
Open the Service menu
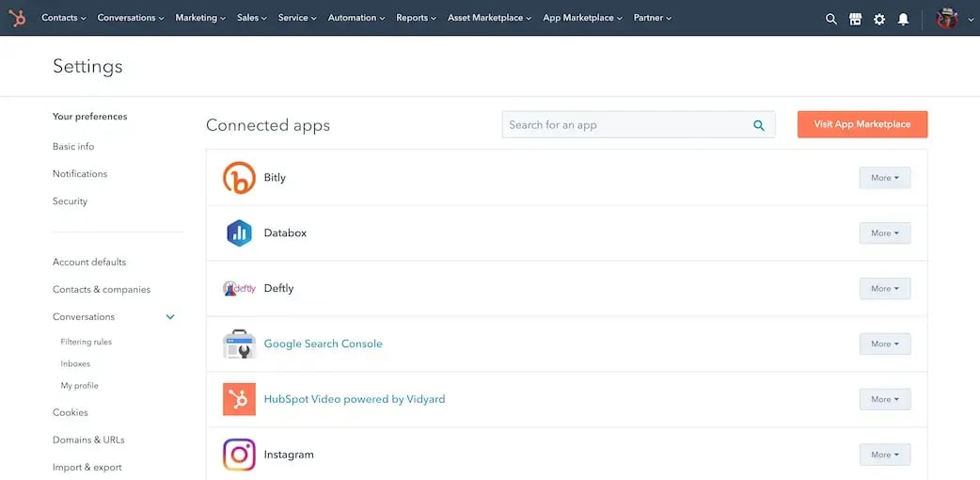coord(297,18)
